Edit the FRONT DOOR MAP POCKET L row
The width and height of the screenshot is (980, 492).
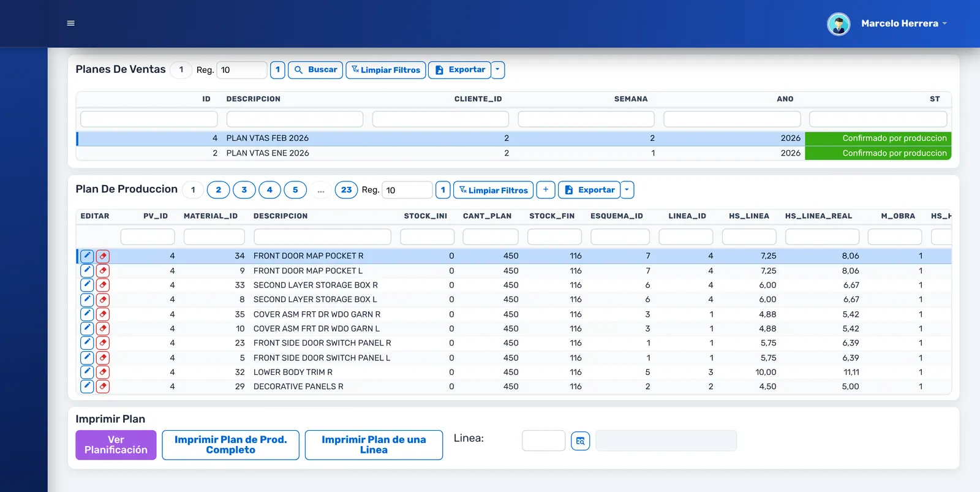tap(87, 270)
